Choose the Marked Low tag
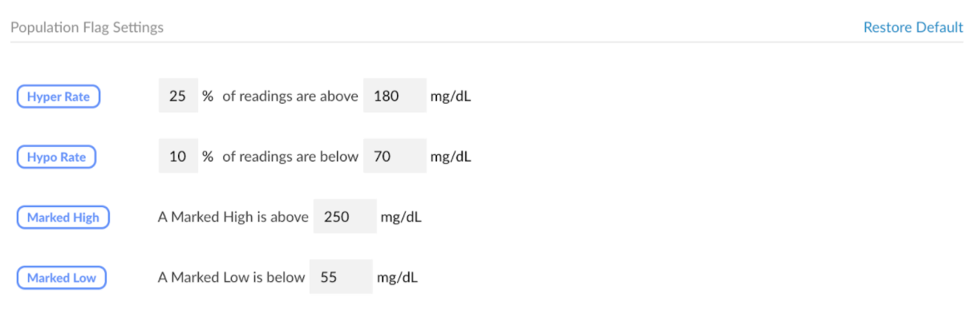 [x=62, y=278]
